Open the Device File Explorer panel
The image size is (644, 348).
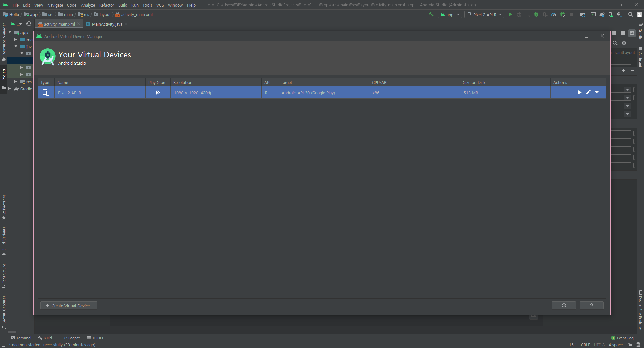click(640, 310)
